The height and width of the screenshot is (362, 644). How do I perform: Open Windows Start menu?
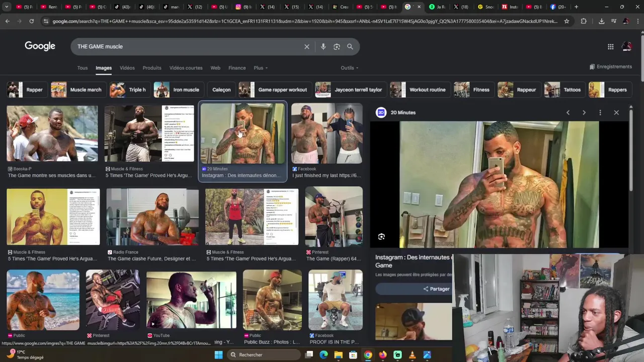[x=218, y=355]
